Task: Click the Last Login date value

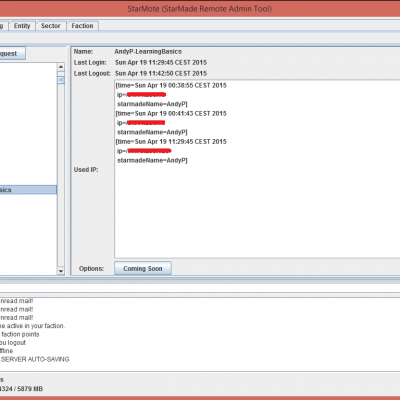Action: [161, 62]
